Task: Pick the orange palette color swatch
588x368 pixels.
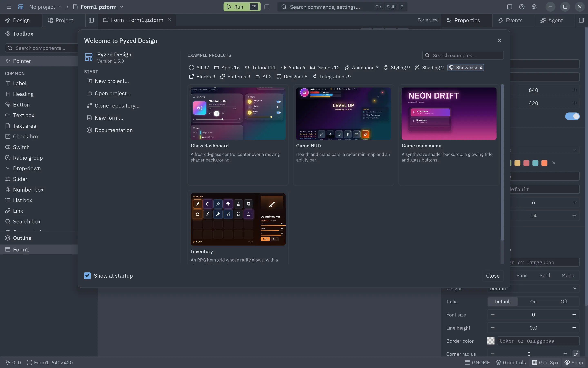Action: click(544, 163)
